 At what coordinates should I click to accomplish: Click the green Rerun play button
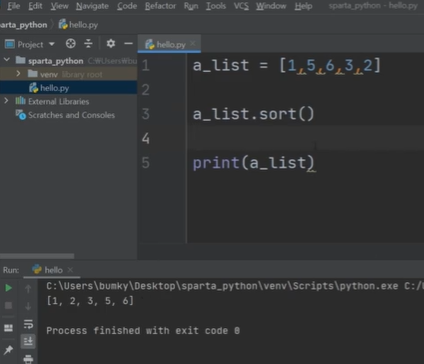coord(9,288)
